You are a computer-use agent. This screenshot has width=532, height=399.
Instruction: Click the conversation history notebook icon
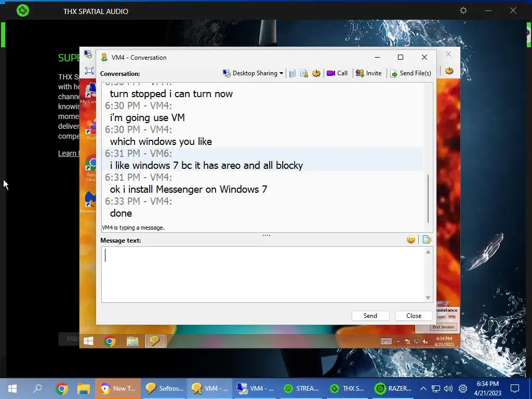(292, 73)
